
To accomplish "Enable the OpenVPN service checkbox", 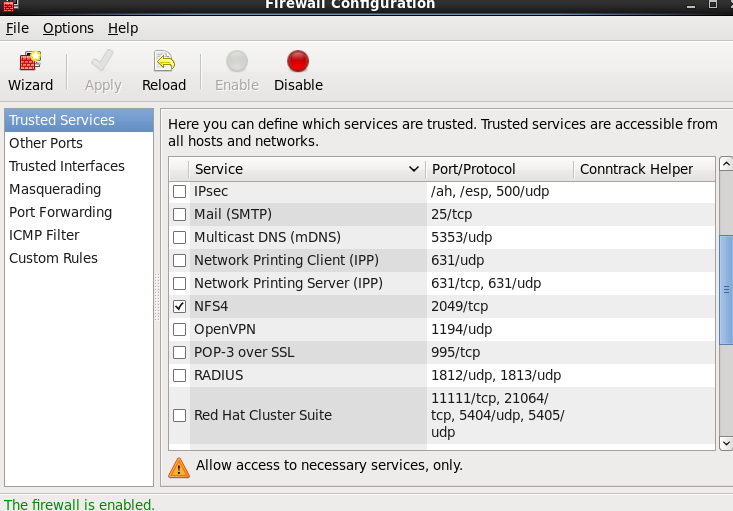I will pos(180,329).
